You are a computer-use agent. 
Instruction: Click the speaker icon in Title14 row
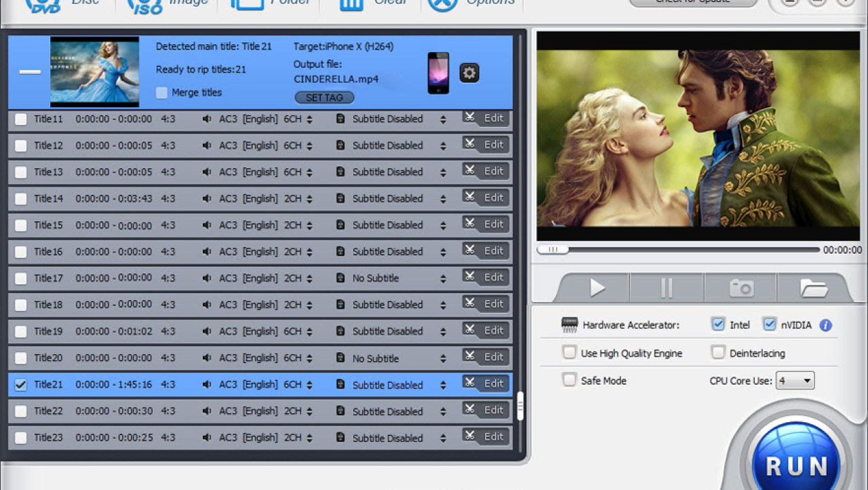pyautogui.click(x=207, y=198)
